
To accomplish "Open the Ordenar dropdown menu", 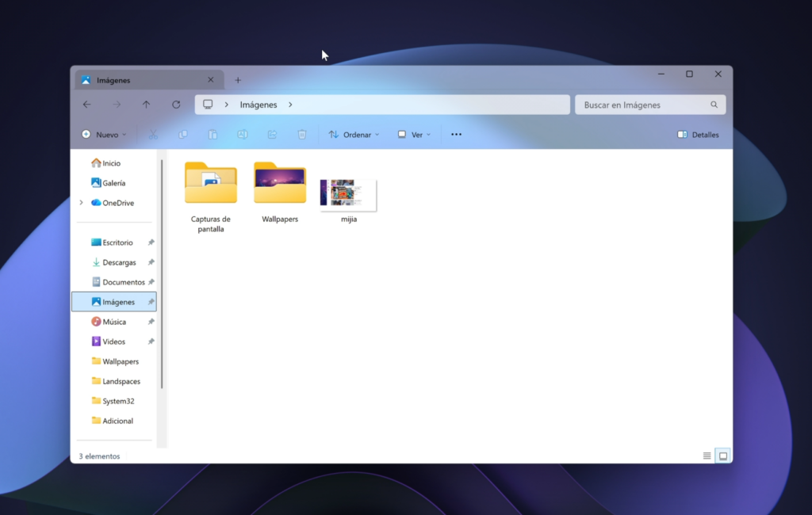I will [x=354, y=135].
